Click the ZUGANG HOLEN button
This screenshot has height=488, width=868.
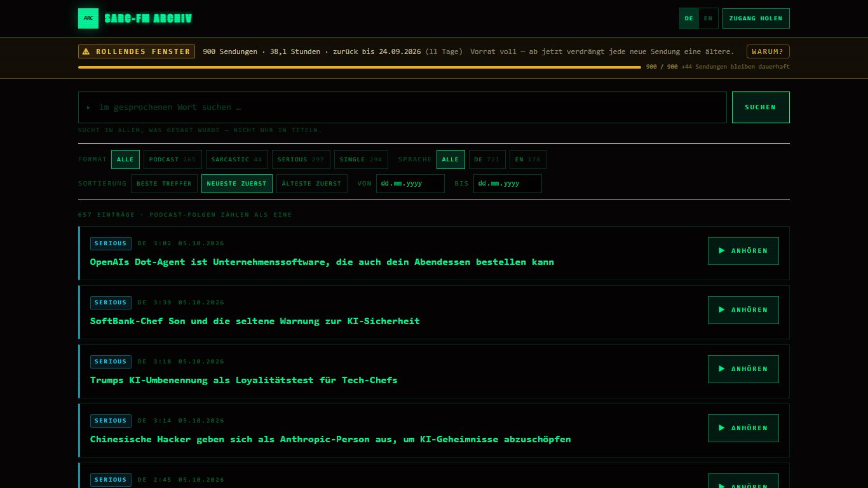(756, 18)
